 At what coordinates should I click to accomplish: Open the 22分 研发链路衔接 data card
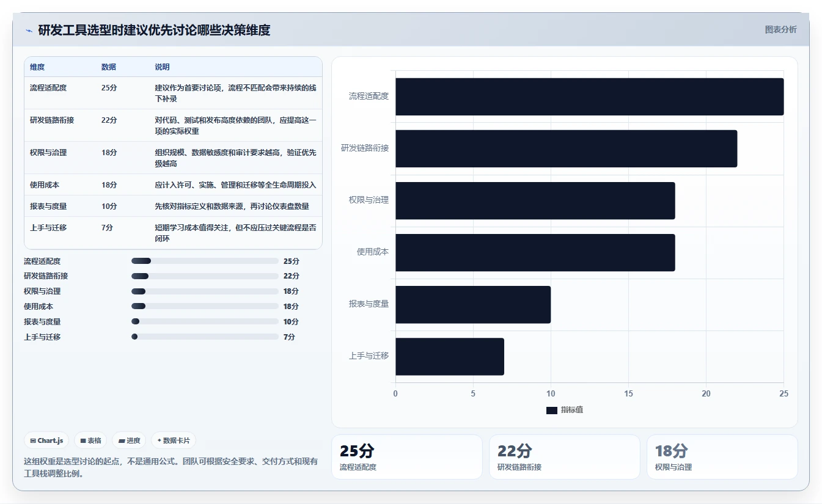565,457
